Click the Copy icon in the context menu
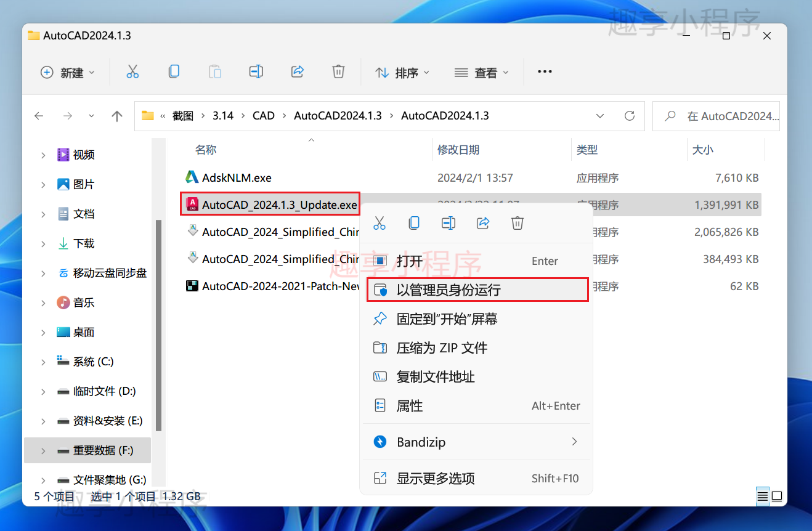This screenshot has width=812, height=531. pos(414,223)
